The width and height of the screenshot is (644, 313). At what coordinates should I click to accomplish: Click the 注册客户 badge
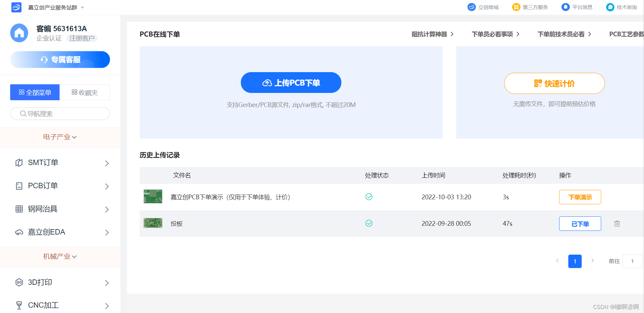82,38
